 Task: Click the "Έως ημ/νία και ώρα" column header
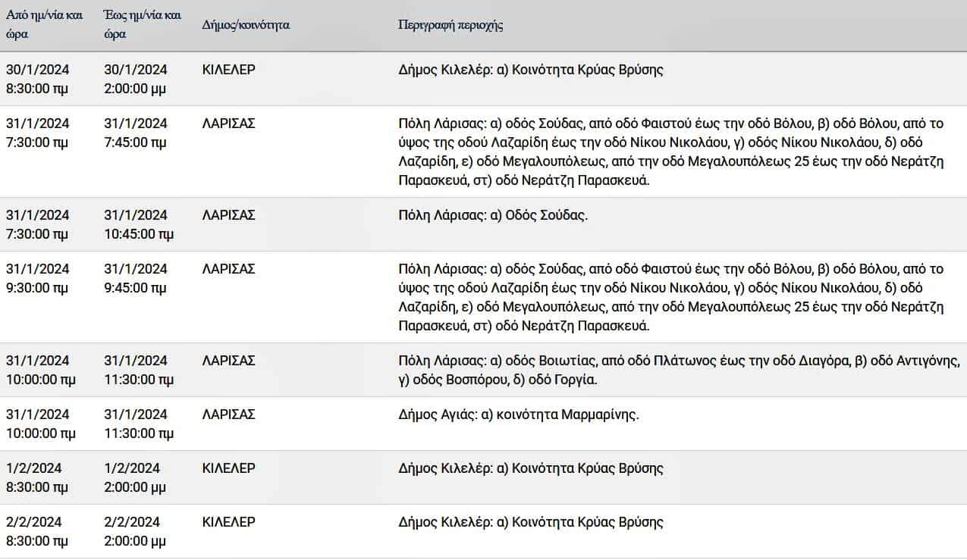(x=143, y=25)
